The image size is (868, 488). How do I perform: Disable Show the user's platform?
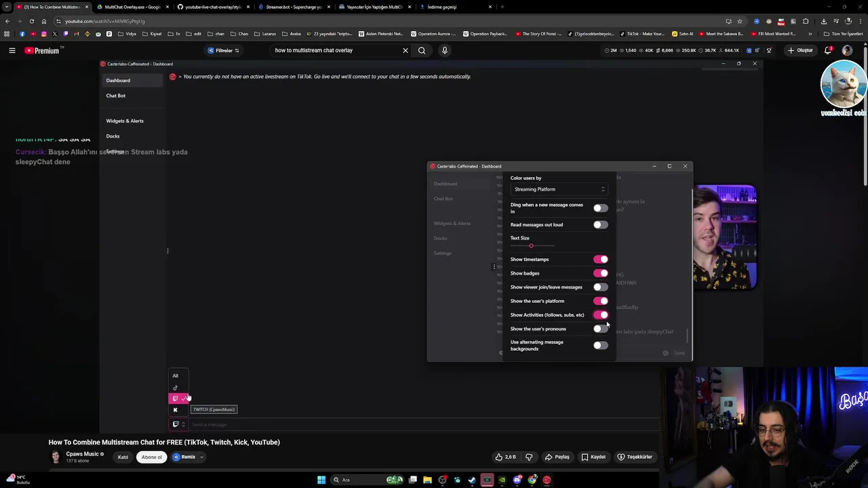(600, 301)
